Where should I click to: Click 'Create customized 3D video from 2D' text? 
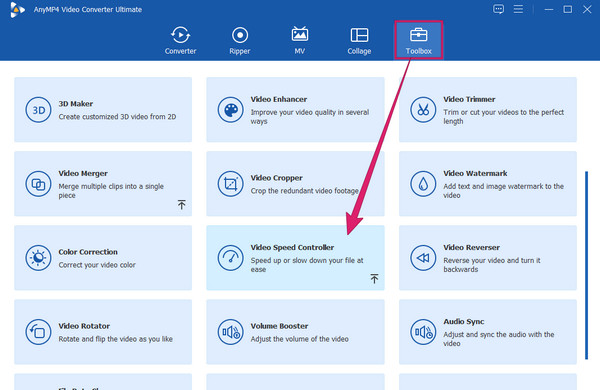[117, 117]
